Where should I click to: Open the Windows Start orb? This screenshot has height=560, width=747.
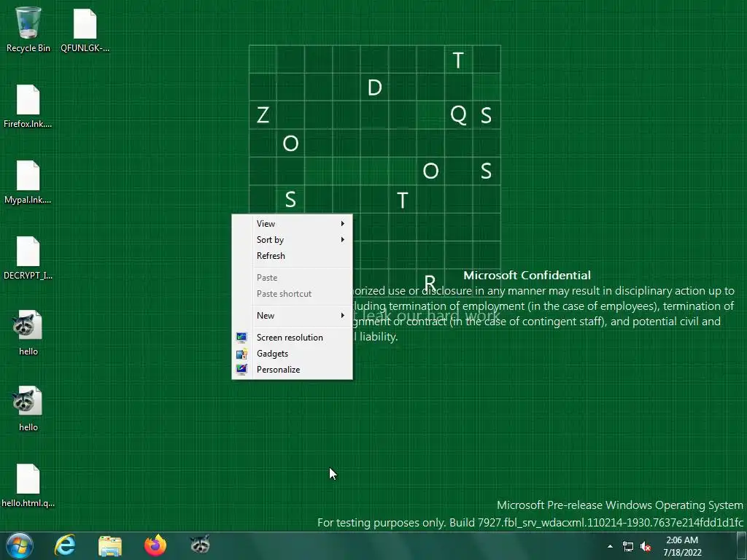[20, 545]
